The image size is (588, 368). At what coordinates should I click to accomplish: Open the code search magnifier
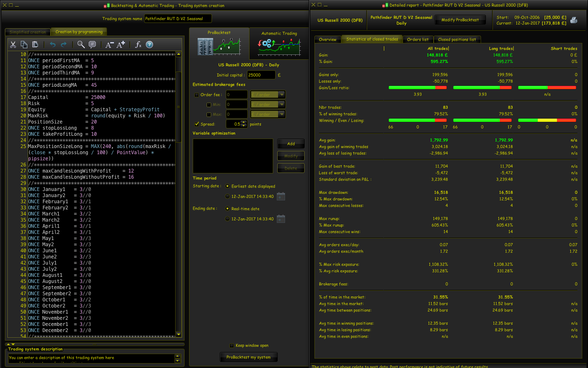[81, 45]
